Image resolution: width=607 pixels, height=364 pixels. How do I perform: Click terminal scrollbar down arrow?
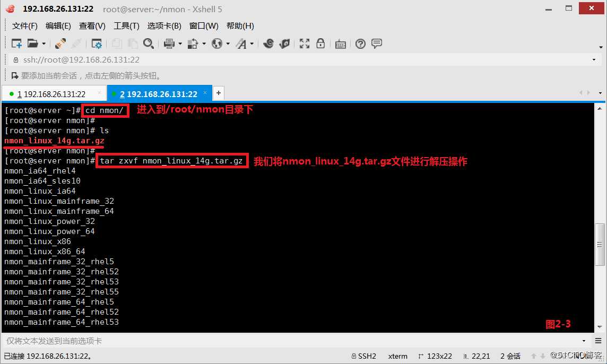[600, 327]
